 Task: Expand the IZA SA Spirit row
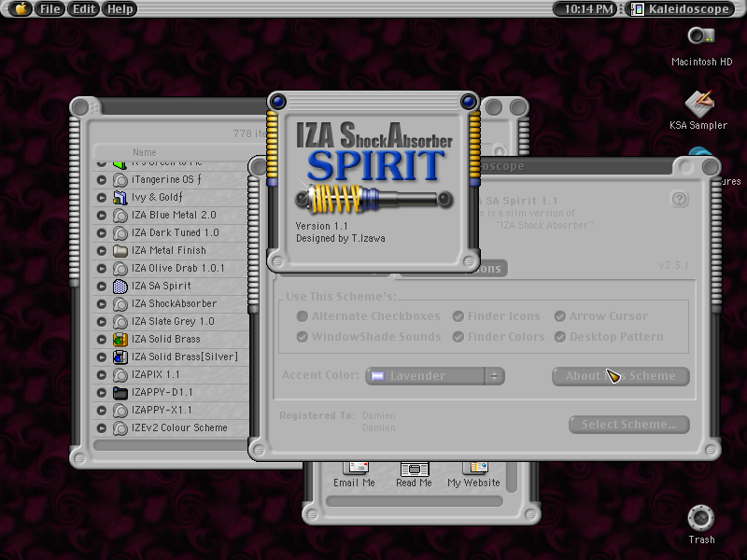(102, 287)
